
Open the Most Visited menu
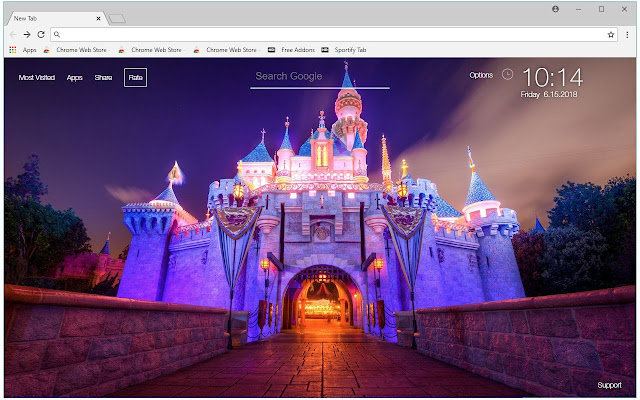37,78
